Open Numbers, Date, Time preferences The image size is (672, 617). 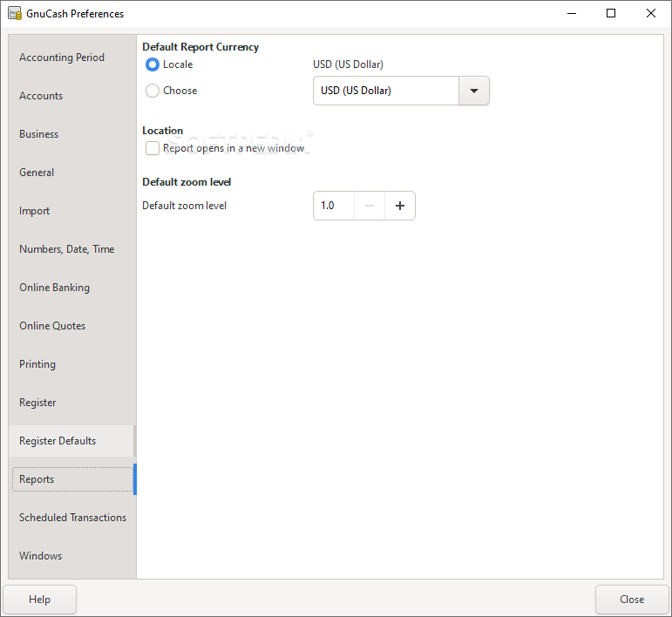71,249
